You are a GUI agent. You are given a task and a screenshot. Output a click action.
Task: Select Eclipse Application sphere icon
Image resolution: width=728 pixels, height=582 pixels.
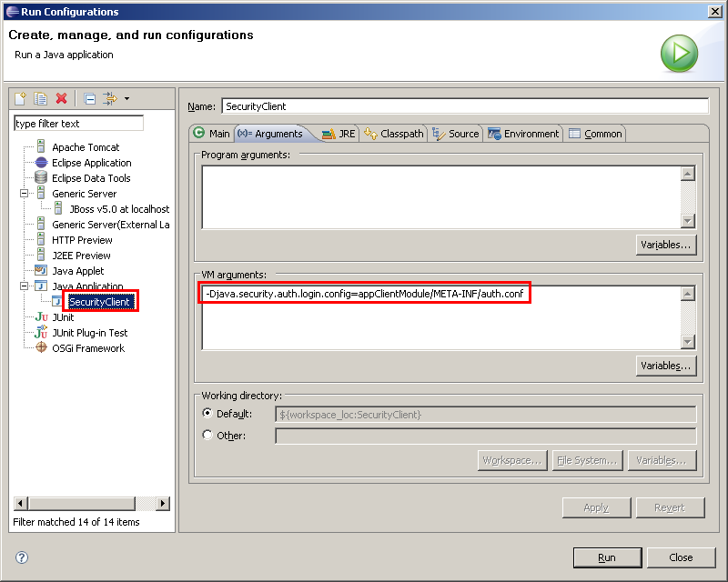41,163
